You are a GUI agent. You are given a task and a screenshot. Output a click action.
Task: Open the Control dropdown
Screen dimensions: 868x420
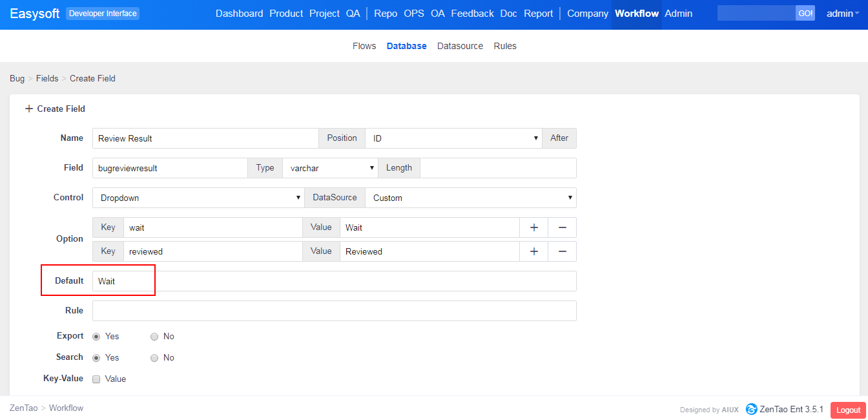coord(198,198)
